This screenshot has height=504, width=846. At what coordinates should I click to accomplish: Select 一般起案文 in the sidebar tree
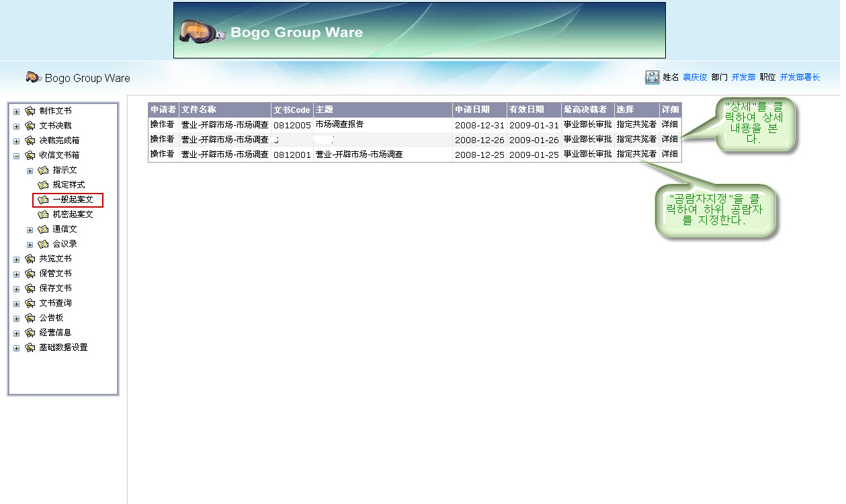(74, 200)
